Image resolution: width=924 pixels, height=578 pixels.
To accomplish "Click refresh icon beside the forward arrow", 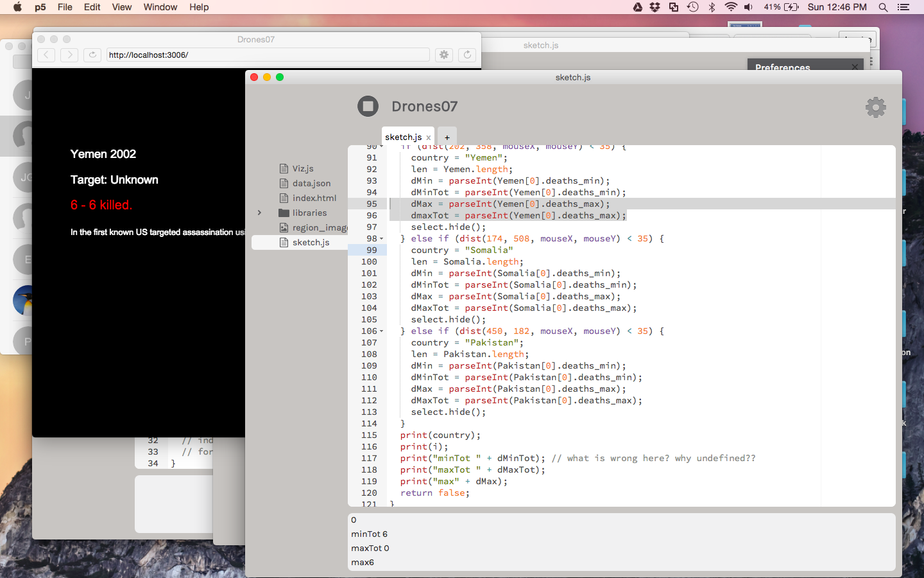I will [92, 55].
